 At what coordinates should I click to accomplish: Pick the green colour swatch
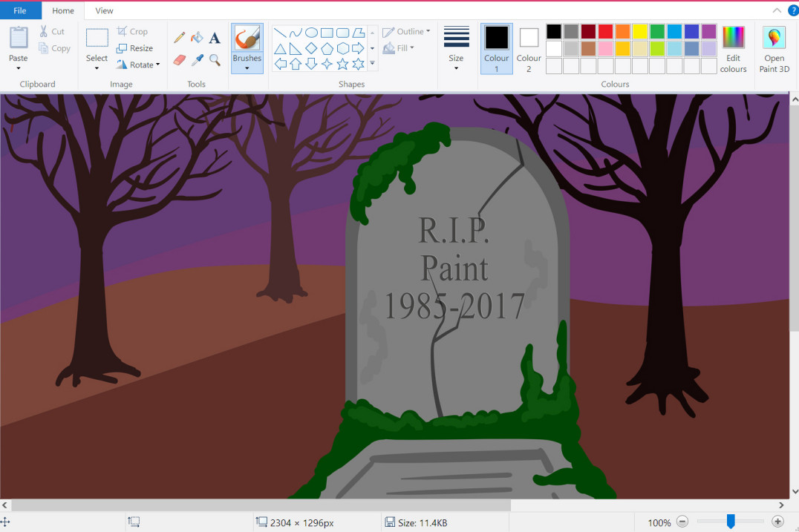(x=657, y=32)
